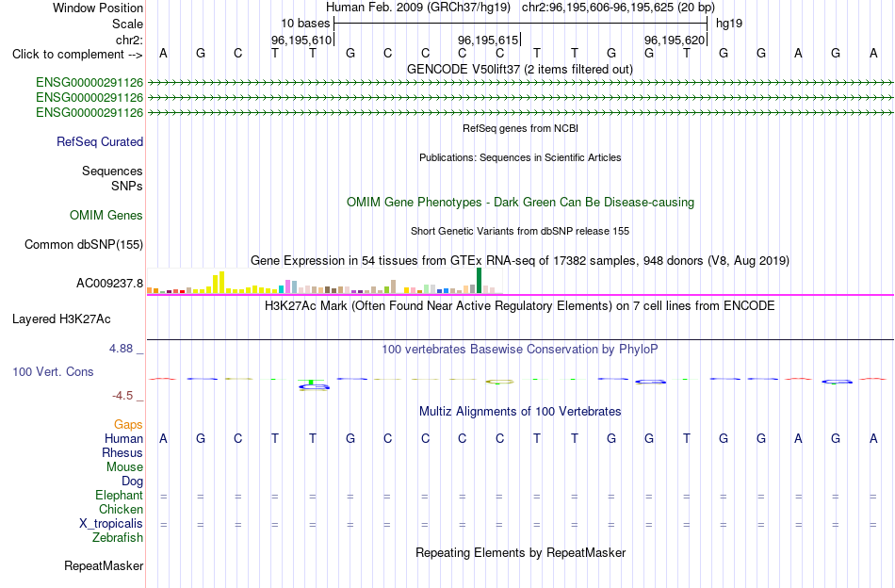Click the PhyloP lower value -4.5
Image resolution: width=895 pixels, height=588 pixels.
point(122,396)
